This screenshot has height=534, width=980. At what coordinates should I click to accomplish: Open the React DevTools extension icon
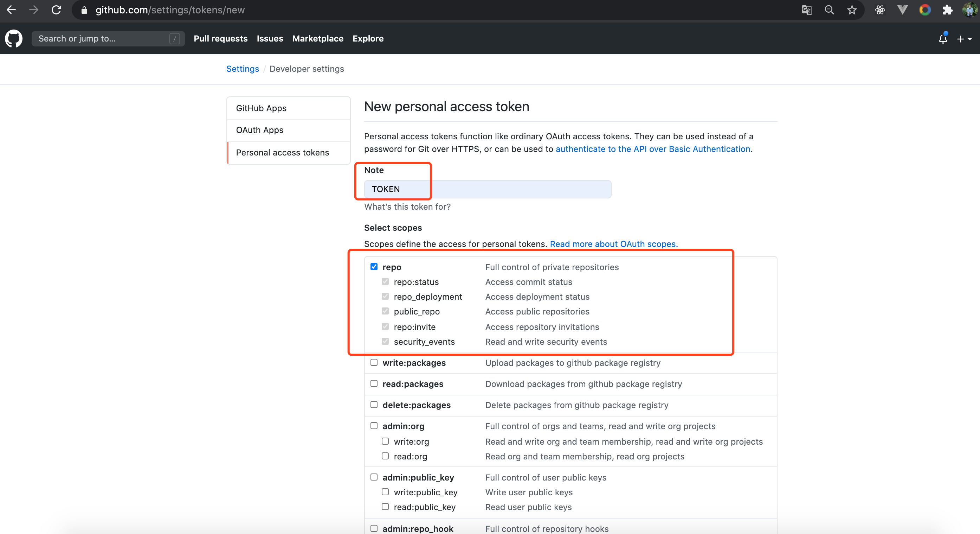tap(880, 10)
